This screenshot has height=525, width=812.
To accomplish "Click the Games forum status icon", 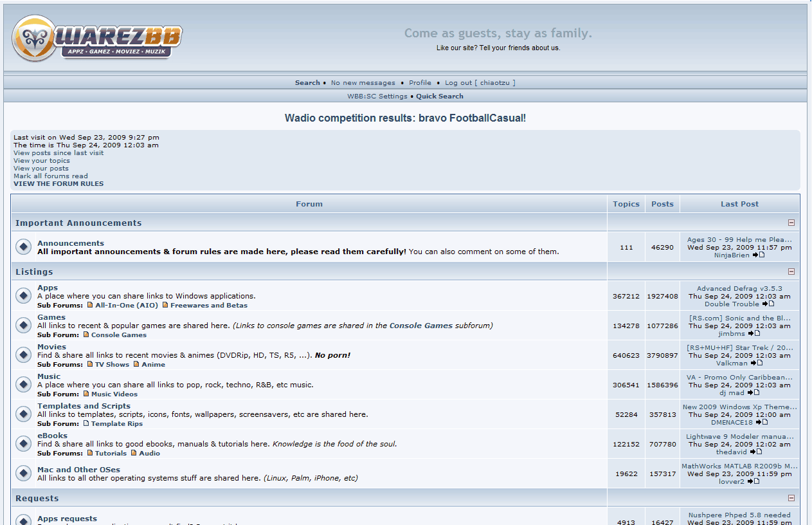I will click(x=23, y=325).
